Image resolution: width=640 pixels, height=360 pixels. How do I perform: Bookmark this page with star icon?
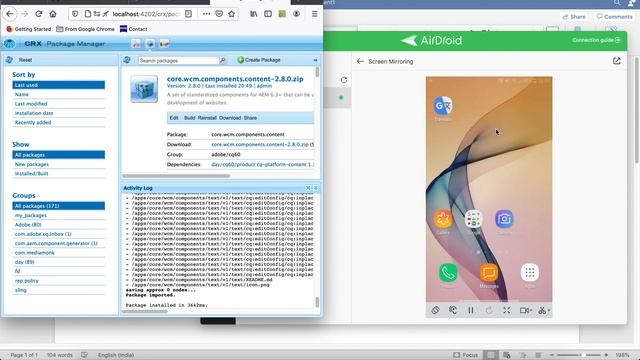click(x=231, y=14)
